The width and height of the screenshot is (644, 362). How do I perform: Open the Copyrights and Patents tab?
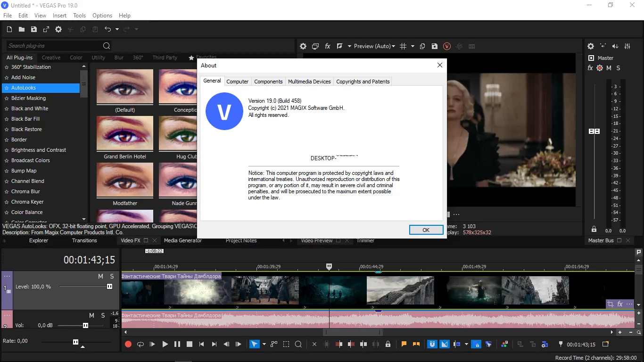[x=363, y=82]
